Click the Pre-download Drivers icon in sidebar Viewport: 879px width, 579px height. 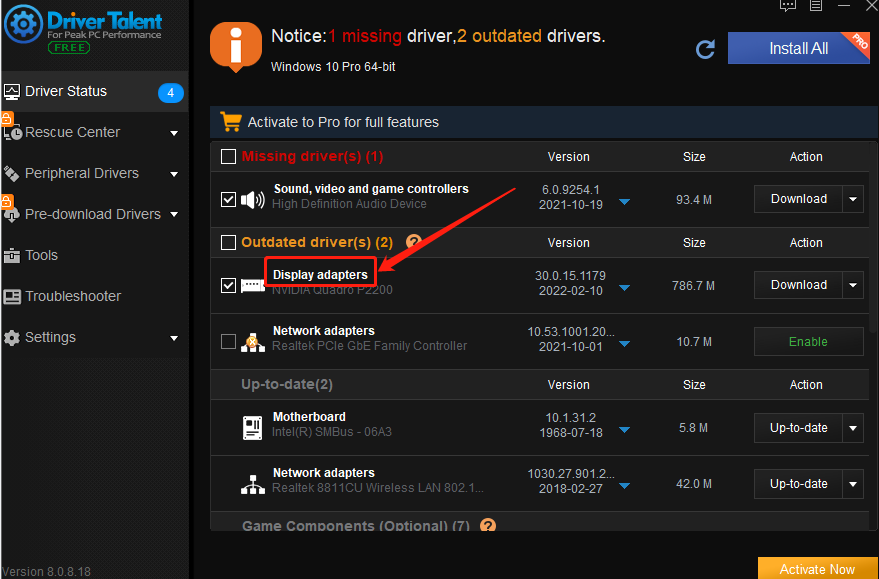[12, 215]
